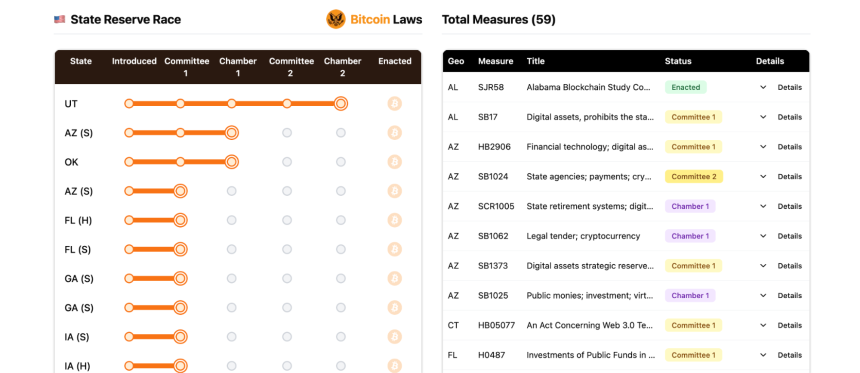Click the US flag icon beside State Reserve Race
The width and height of the screenshot is (860, 373).
click(x=59, y=19)
